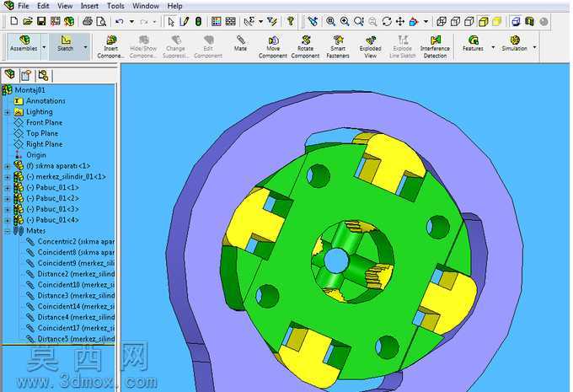Undo the last action

pyautogui.click(x=119, y=22)
